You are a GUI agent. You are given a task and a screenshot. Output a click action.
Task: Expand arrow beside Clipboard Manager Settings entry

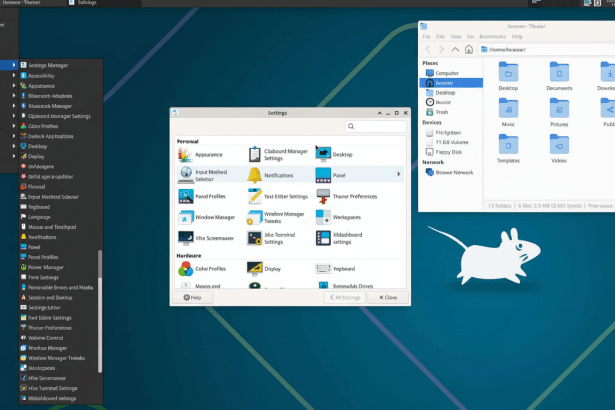click(x=14, y=116)
